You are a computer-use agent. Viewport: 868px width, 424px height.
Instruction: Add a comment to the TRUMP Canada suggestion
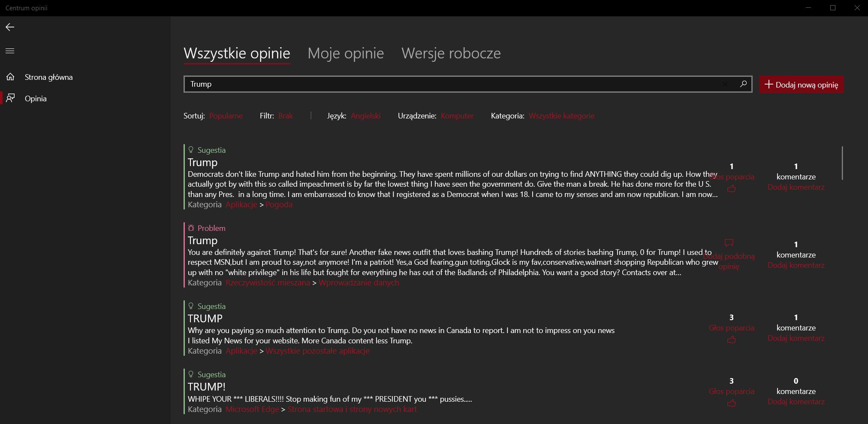[x=796, y=338]
